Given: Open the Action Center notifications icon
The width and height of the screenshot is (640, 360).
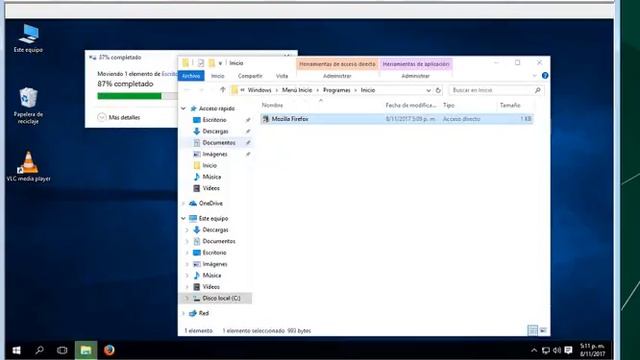Looking at the screenshot, I should tap(568, 350).
